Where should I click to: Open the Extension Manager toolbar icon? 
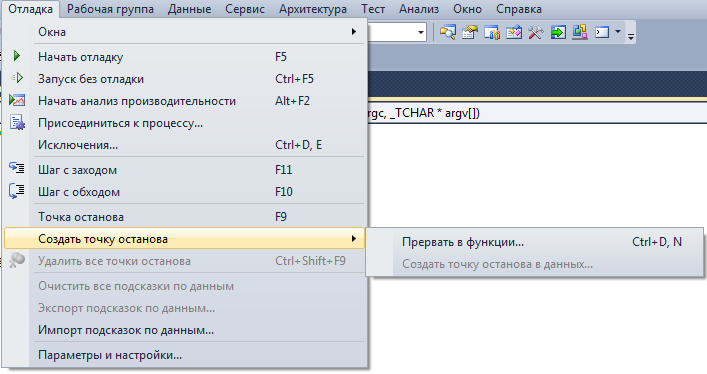point(580,32)
